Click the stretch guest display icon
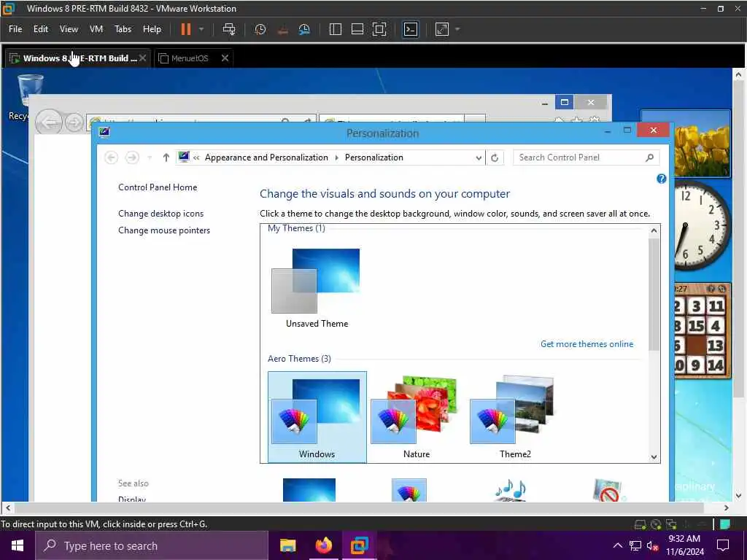Screen dimensions: 747x560 [x=441, y=29]
